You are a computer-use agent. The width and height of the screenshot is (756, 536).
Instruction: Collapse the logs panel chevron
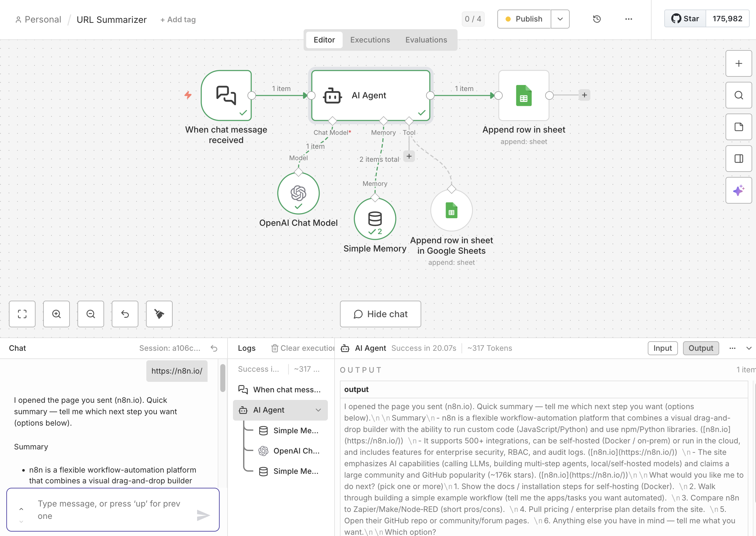coord(749,348)
